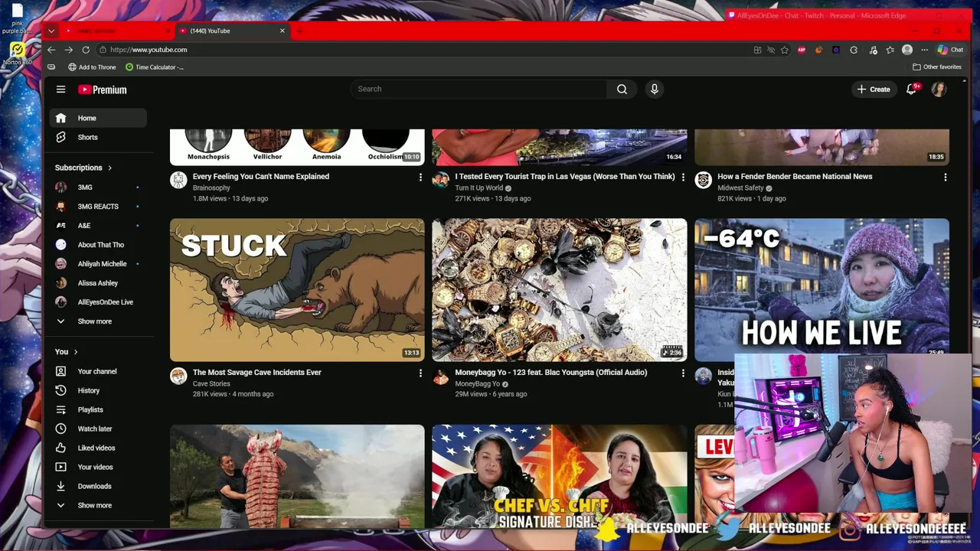Open Watch later in the sidebar

click(98, 429)
